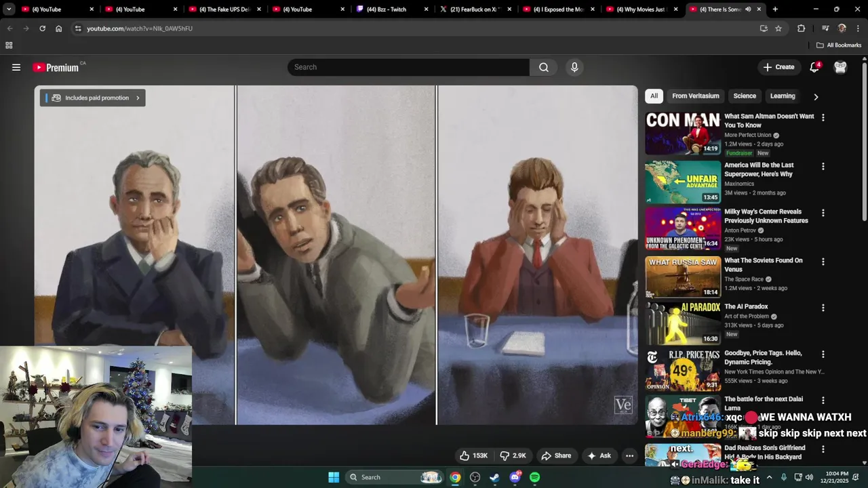Screen dimensions: 868x488
Task: Click the Share button
Action: pos(556,455)
